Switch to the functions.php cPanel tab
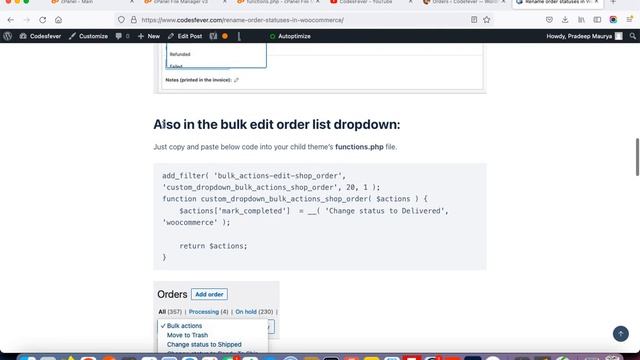640x360 pixels. (x=278, y=2)
